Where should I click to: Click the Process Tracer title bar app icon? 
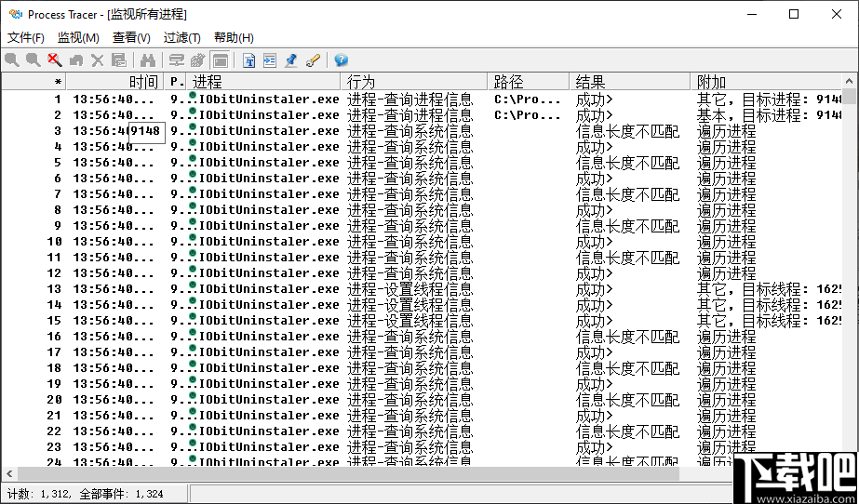[x=15, y=14]
